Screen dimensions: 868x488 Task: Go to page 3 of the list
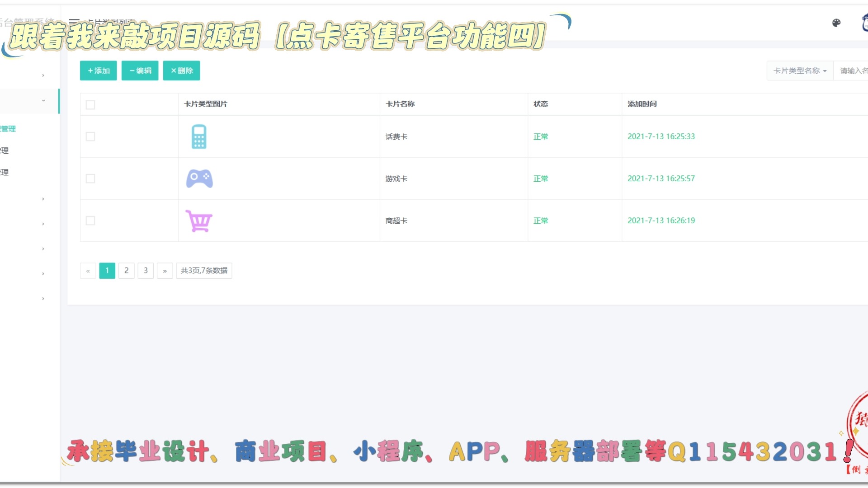pos(146,271)
